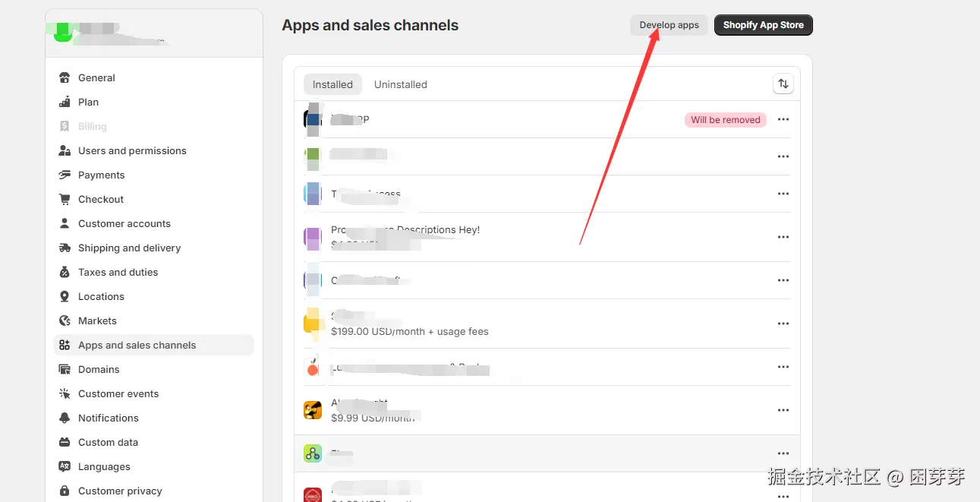Click the Markets globe icon
Viewport: 980px width, 502px height.
pyautogui.click(x=65, y=320)
